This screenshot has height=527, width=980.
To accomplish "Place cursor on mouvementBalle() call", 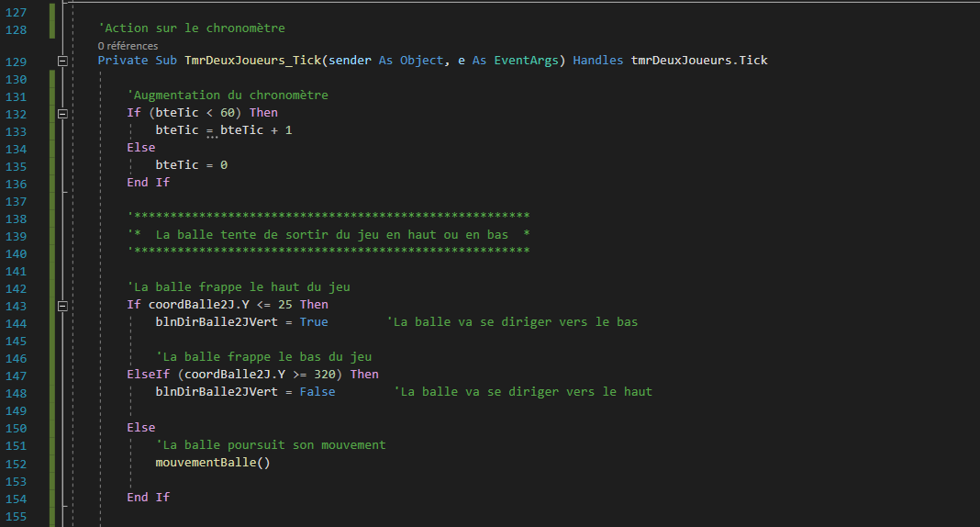I will [213, 463].
